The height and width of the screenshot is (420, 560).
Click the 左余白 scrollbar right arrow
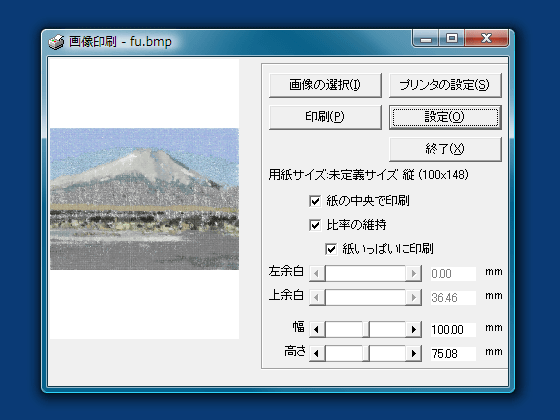click(x=414, y=274)
